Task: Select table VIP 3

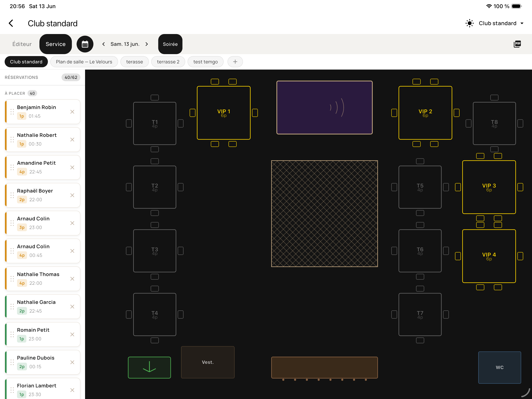Action: point(489,187)
